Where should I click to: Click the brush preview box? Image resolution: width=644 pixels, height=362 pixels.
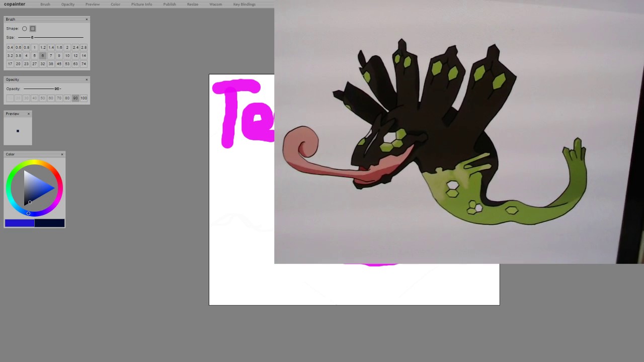coord(18,131)
